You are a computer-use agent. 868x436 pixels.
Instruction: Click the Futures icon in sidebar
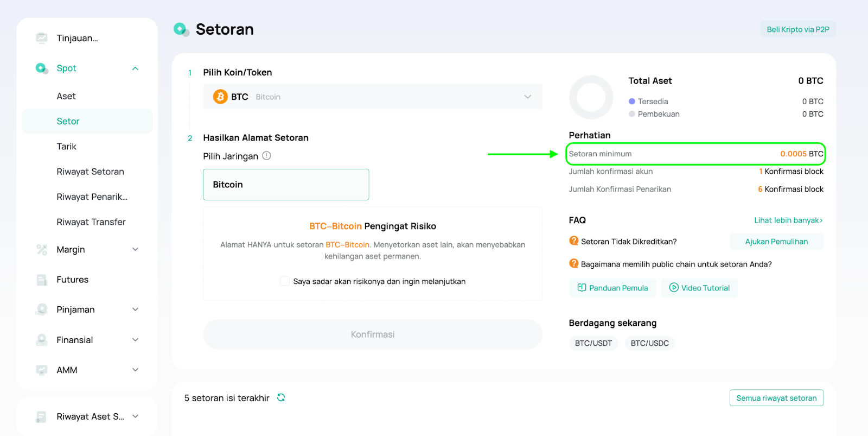click(x=42, y=280)
